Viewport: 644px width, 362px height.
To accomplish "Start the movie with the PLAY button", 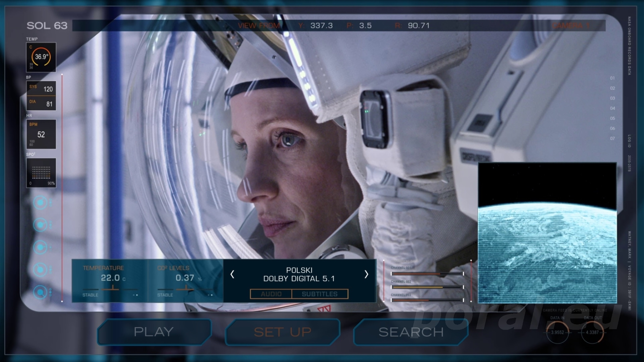I will click(154, 332).
